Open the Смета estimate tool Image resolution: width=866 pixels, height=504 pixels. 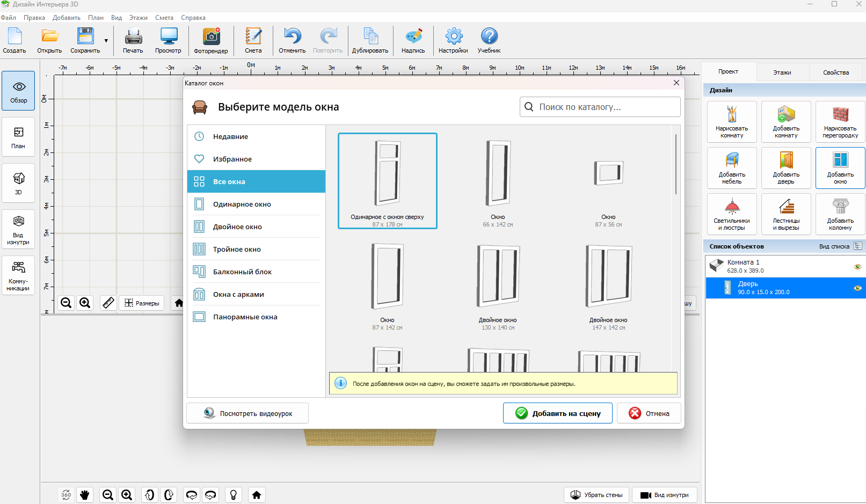[x=253, y=41]
